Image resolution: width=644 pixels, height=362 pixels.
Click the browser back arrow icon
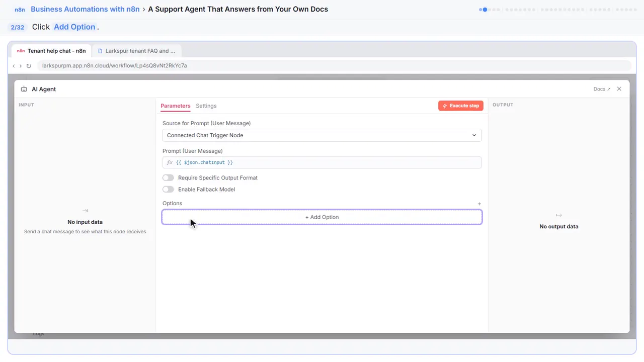[14, 66]
